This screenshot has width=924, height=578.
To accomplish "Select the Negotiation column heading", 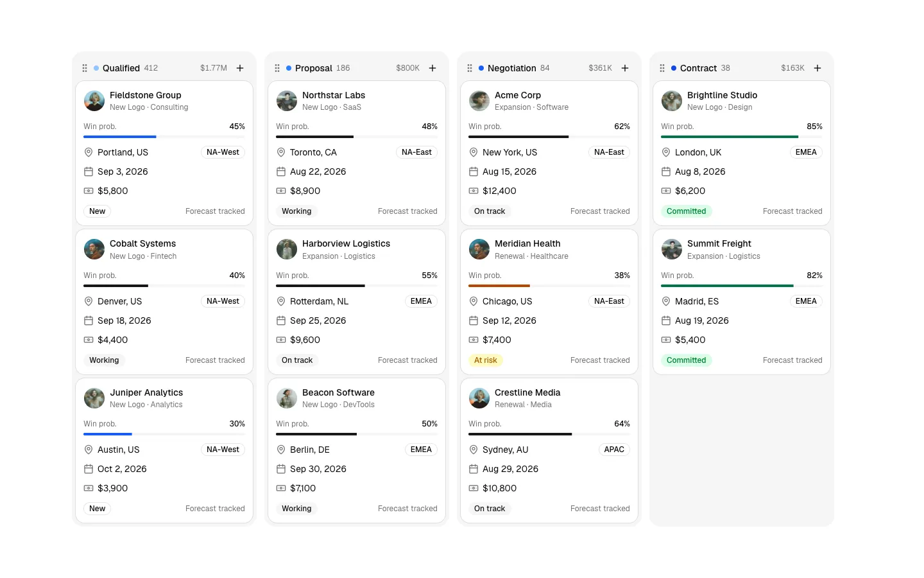I will 512,68.
